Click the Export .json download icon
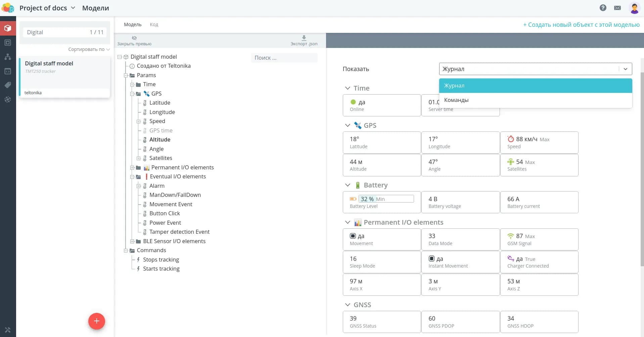 pyautogui.click(x=304, y=38)
